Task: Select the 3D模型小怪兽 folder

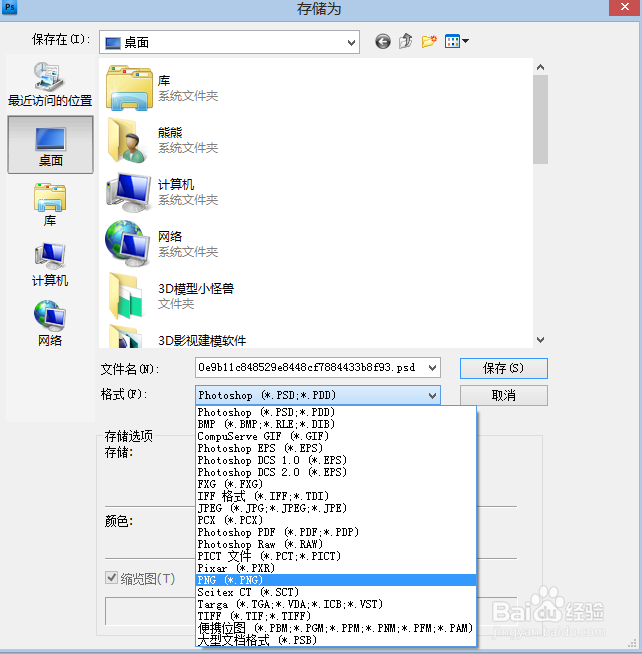Action: [171, 296]
